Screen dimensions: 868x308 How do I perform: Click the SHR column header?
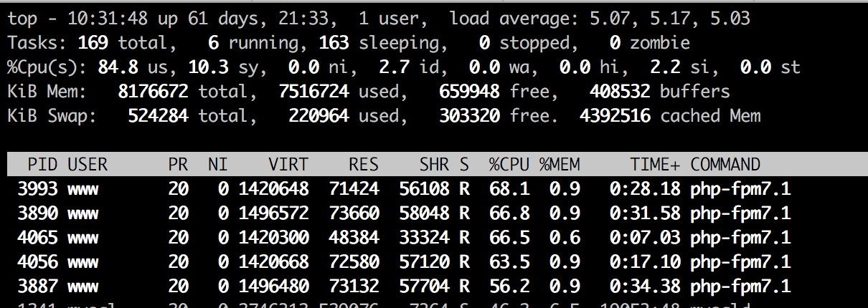click(x=435, y=165)
